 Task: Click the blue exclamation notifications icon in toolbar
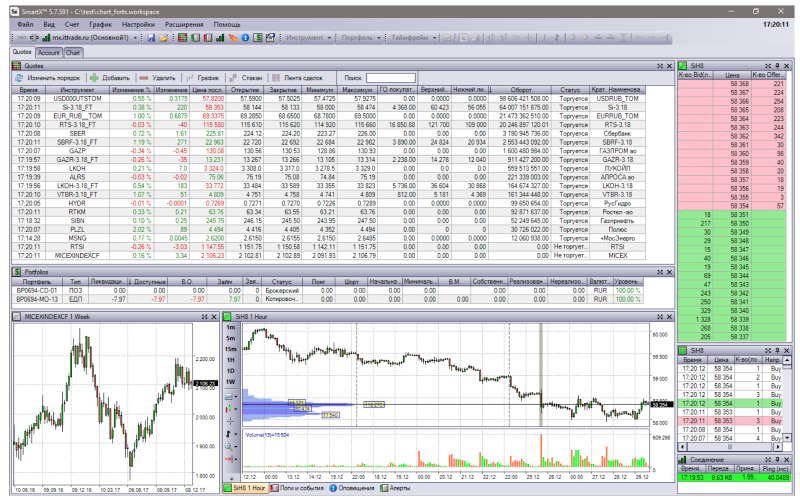(x=245, y=38)
